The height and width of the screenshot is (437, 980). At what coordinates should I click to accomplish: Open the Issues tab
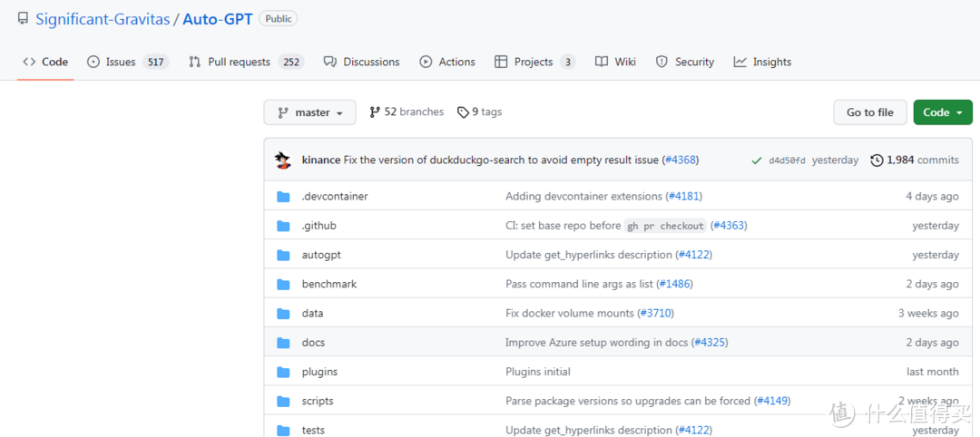click(127, 62)
